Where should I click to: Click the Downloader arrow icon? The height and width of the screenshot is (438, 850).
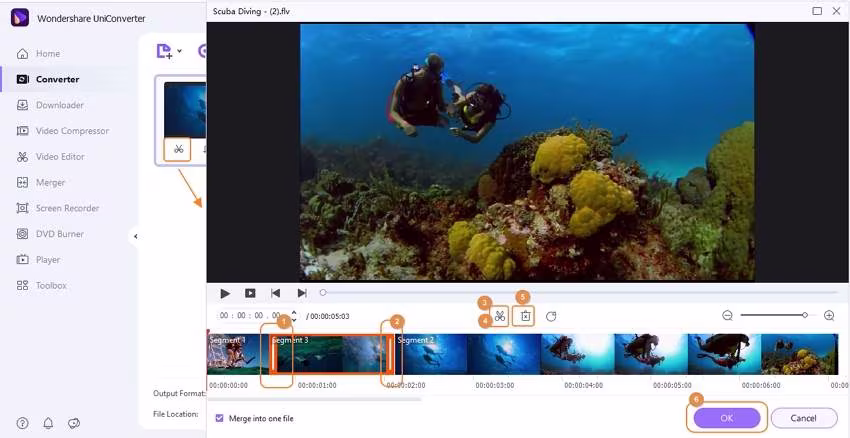(x=22, y=105)
